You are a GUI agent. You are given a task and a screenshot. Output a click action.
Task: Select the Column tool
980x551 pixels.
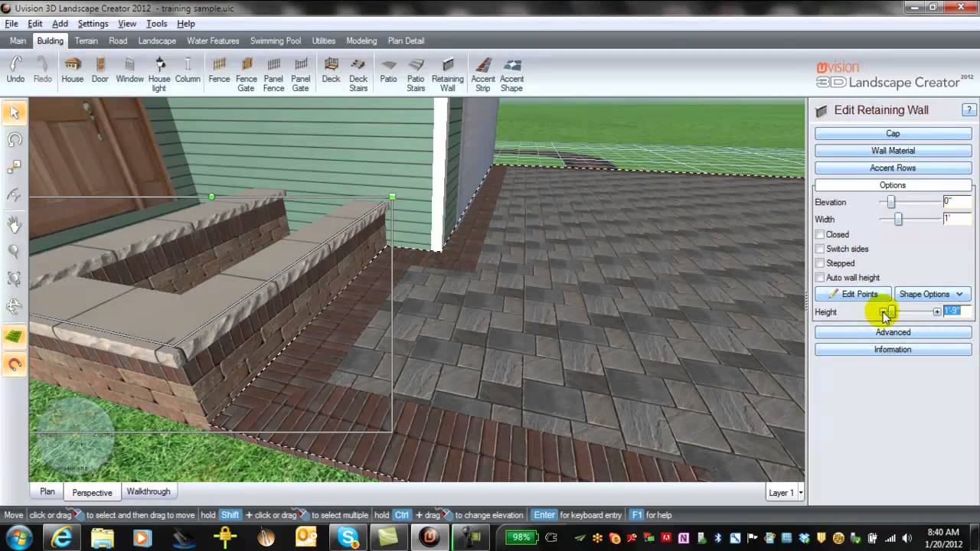click(188, 70)
